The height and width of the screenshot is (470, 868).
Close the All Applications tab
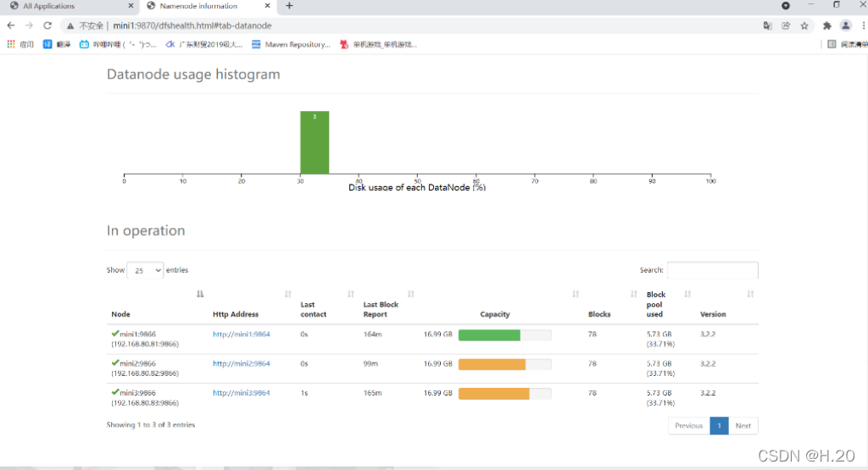pyautogui.click(x=131, y=6)
